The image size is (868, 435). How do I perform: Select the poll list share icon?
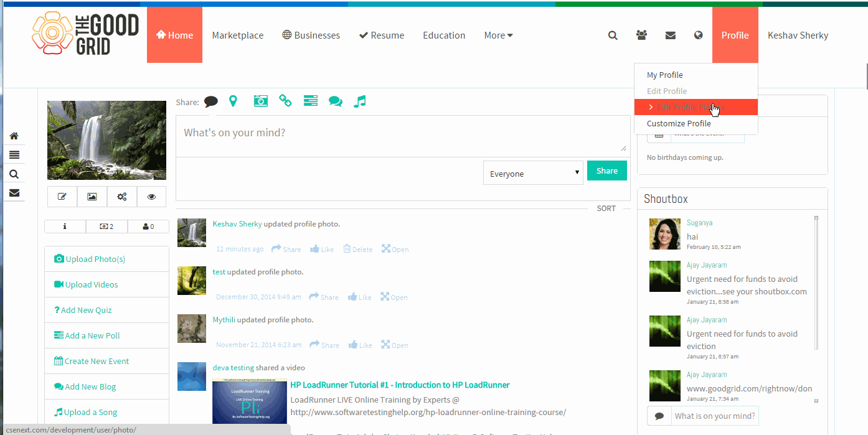[x=311, y=101]
